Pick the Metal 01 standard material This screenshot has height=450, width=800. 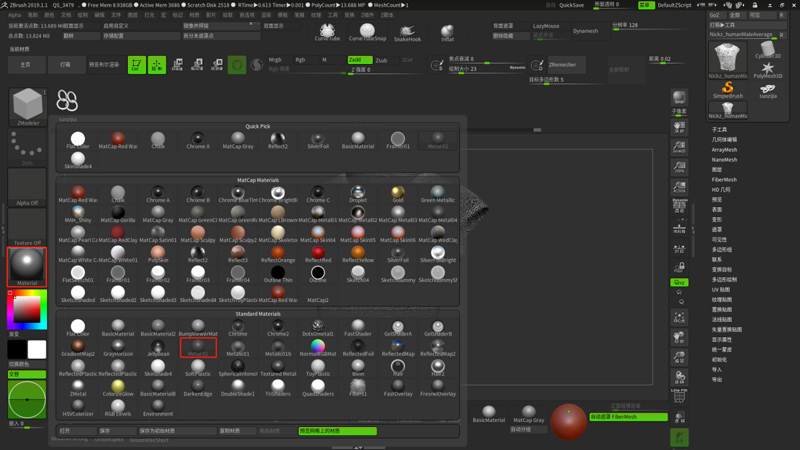coord(198,347)
